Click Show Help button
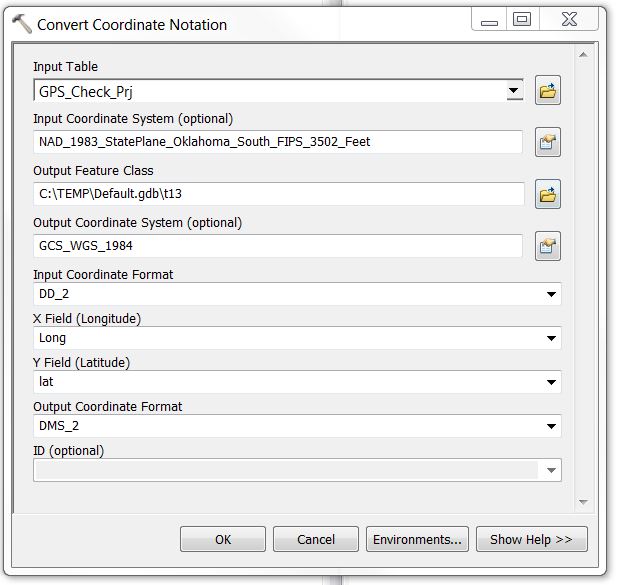The width and height of the screenshot is (618, 585). coord(531,539)
